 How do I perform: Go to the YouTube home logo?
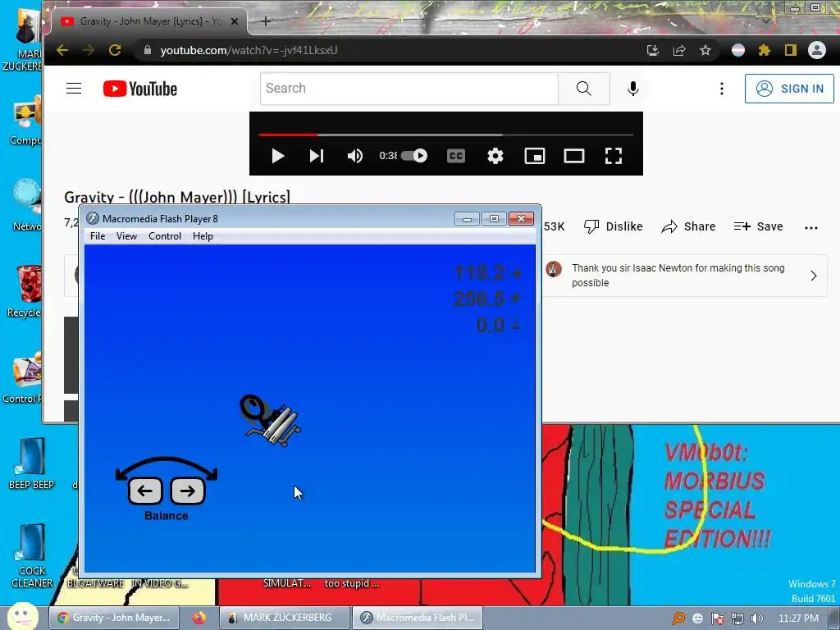(139, 89)
